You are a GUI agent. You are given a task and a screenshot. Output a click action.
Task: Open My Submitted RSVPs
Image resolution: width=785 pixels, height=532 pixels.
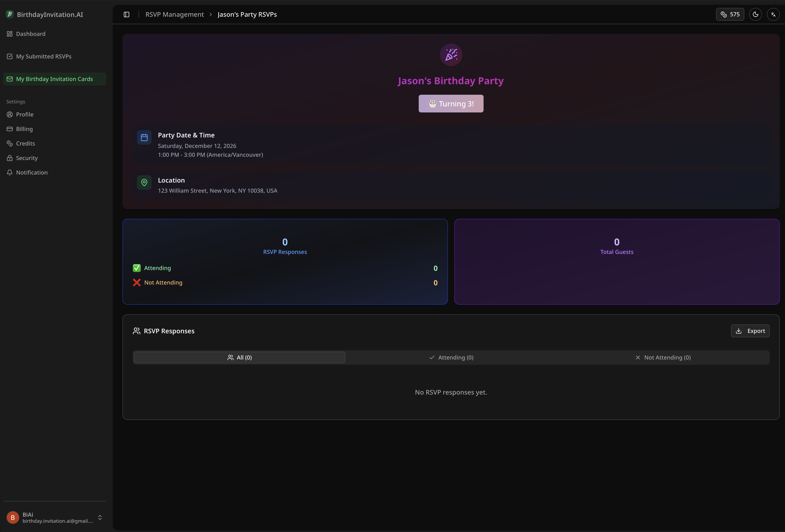(44, 56)
